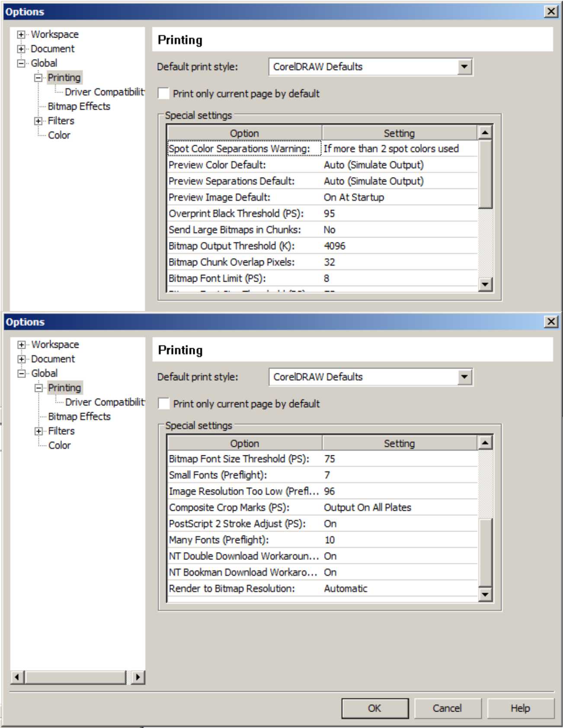The width and height of the screenshot is (563, 728).
Task: Select Bitmap Chunk Overlap Pixels row
Action: click(323, 262)
